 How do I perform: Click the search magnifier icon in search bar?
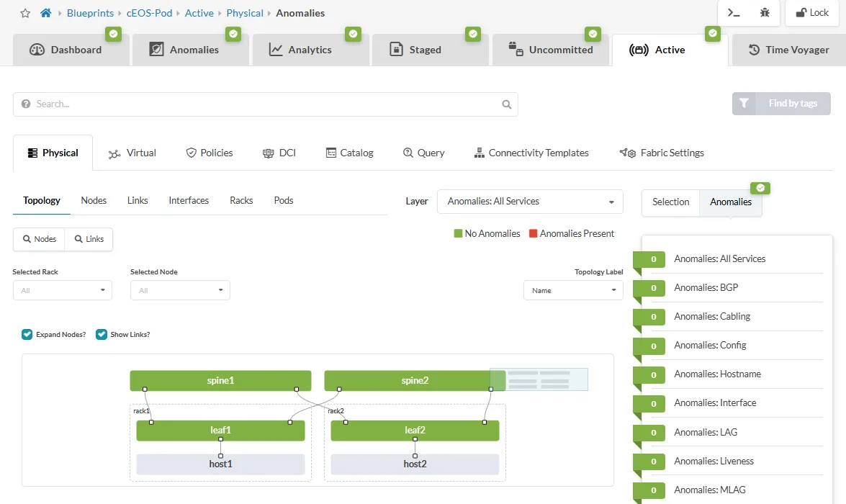507,104
